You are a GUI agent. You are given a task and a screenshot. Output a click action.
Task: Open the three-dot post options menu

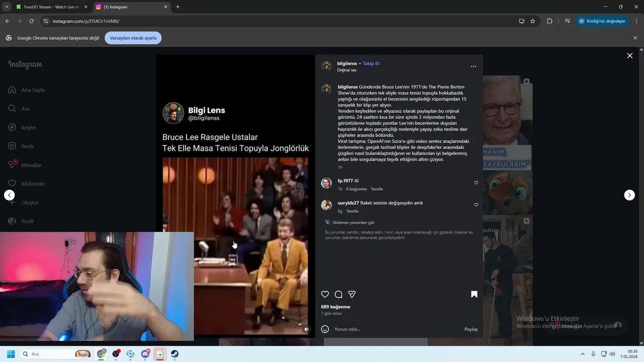[x=473, y=66]
